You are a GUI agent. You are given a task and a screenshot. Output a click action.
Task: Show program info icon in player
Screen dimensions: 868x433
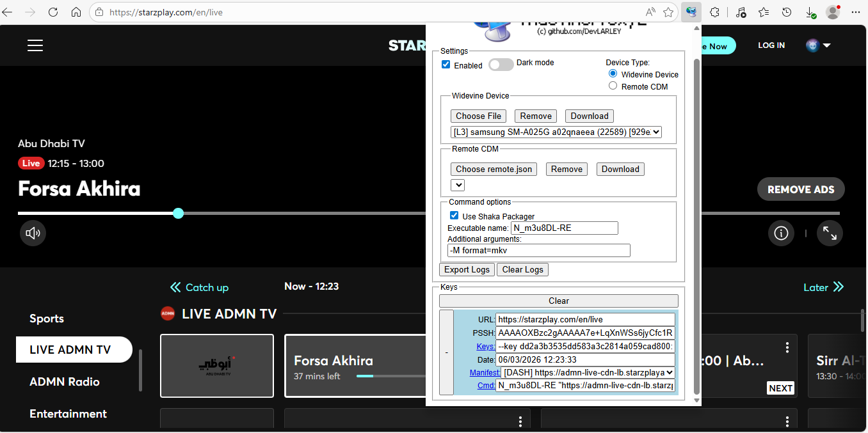pyautogui.click(x=781, y=233)
